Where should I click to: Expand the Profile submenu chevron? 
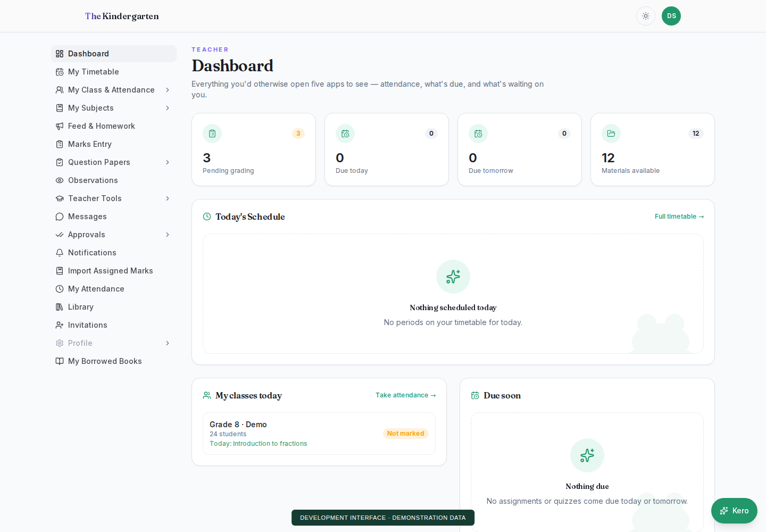(x=168, y=343)
